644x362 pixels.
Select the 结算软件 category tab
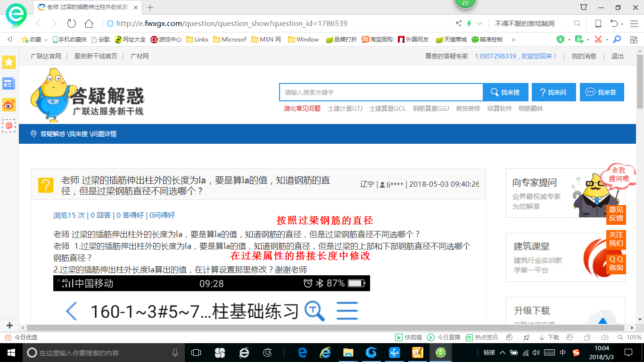(x=500, y=108)
